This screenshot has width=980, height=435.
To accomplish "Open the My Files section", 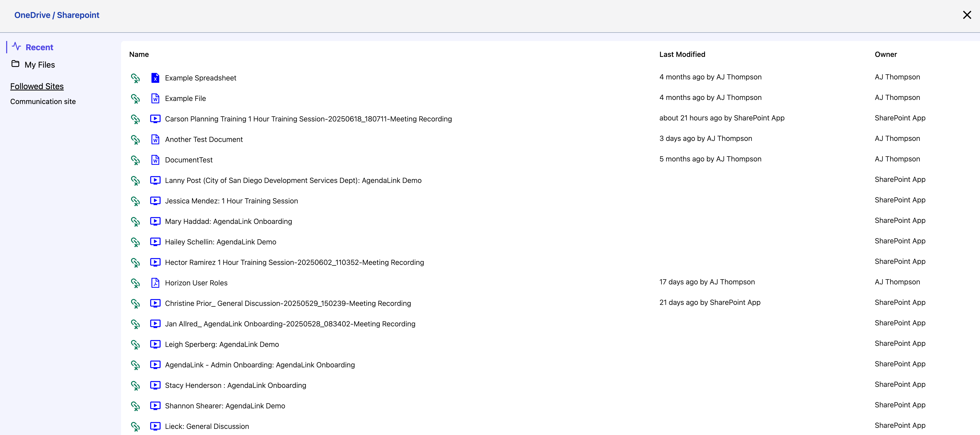I will tap(39, 65).
